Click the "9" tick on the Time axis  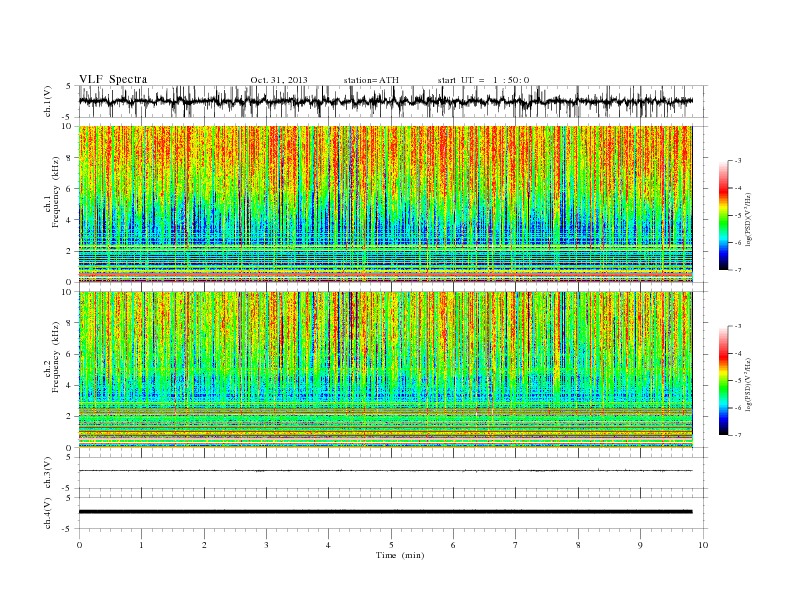pyautogui.click(x=640, y=545)
